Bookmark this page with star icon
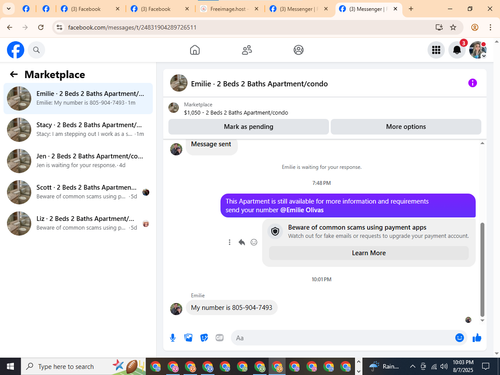500x375 pixels. click(453, 27)
